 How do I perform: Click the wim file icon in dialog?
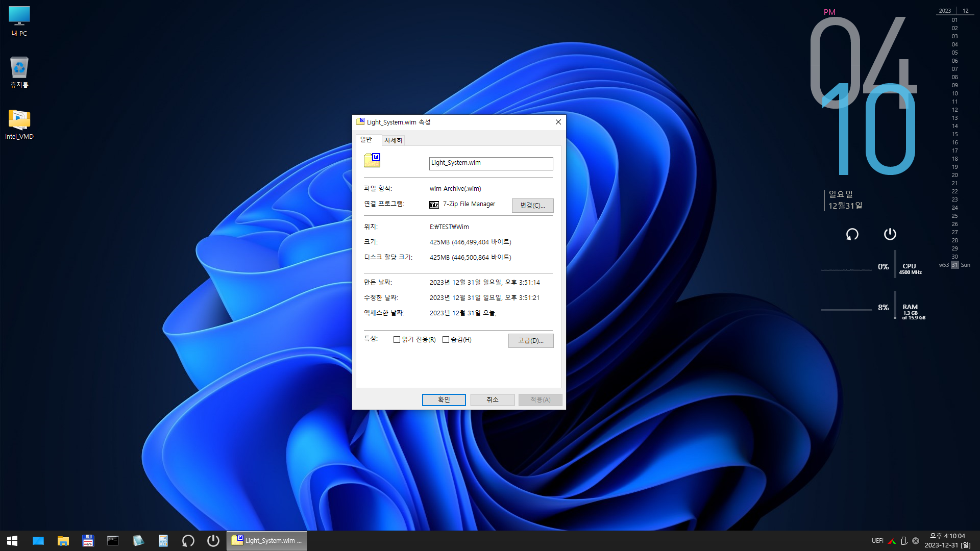tap(372, 160)
